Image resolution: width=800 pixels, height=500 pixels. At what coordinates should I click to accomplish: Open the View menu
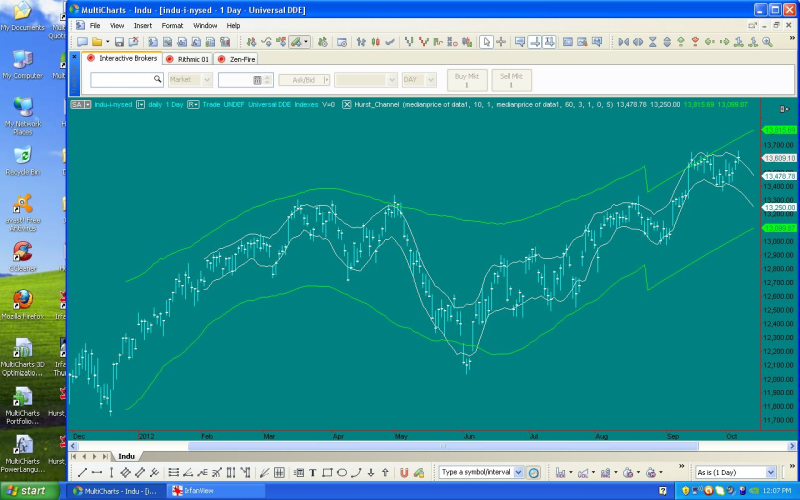coord(117,26)
